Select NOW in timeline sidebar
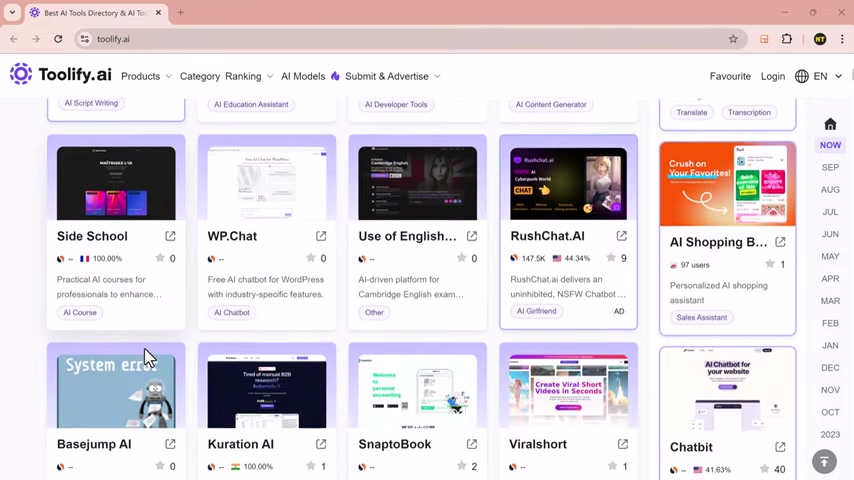Screen dimensions: 854x480 click(830, 145)
